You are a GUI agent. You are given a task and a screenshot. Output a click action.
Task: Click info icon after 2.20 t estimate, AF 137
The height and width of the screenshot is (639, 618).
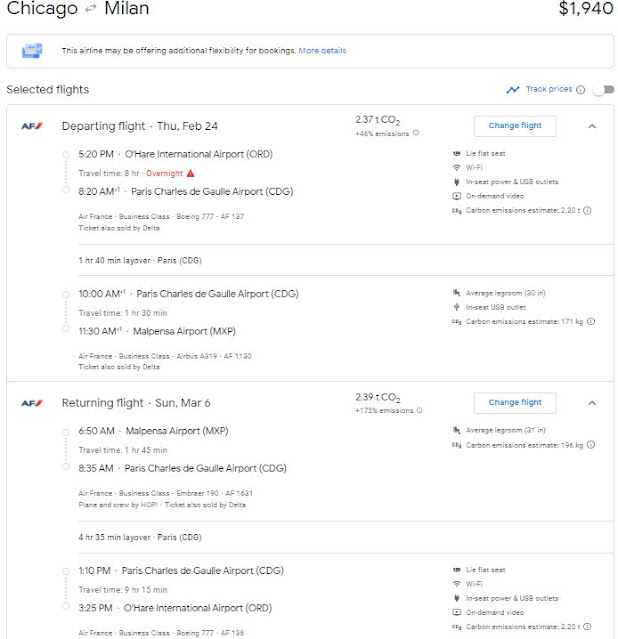(587, 210)
